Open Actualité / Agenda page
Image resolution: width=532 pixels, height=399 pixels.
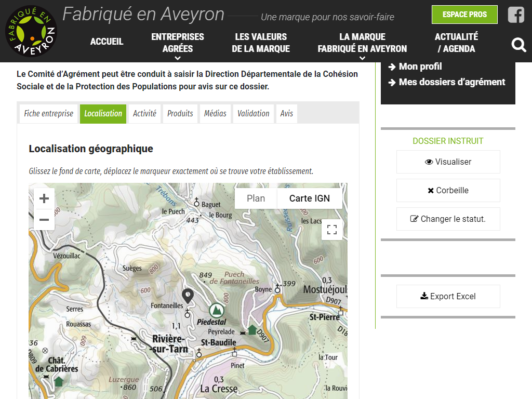[x=456, y=43]
